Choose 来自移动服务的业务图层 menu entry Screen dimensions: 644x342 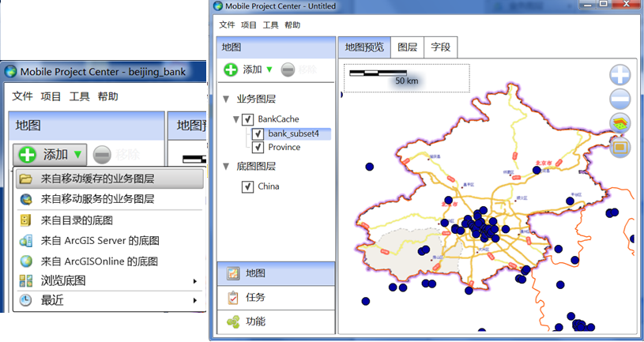[x=109, y=200]
